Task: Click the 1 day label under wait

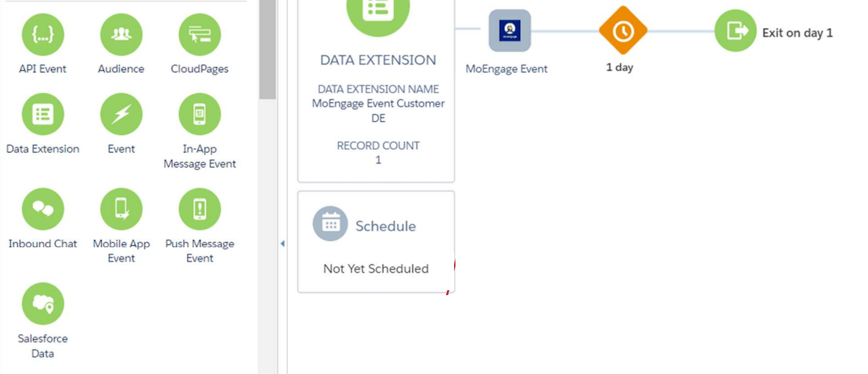Action: (619, 67)
